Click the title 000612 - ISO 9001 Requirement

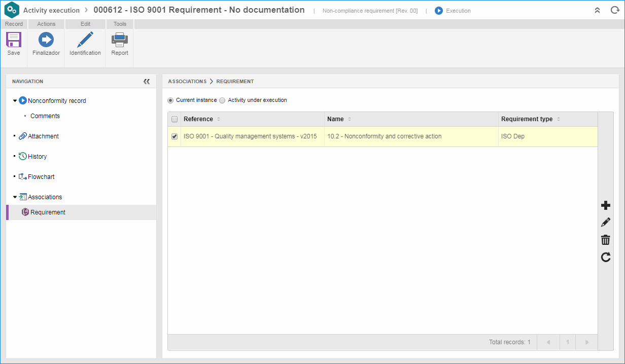(x=199, y=10)
